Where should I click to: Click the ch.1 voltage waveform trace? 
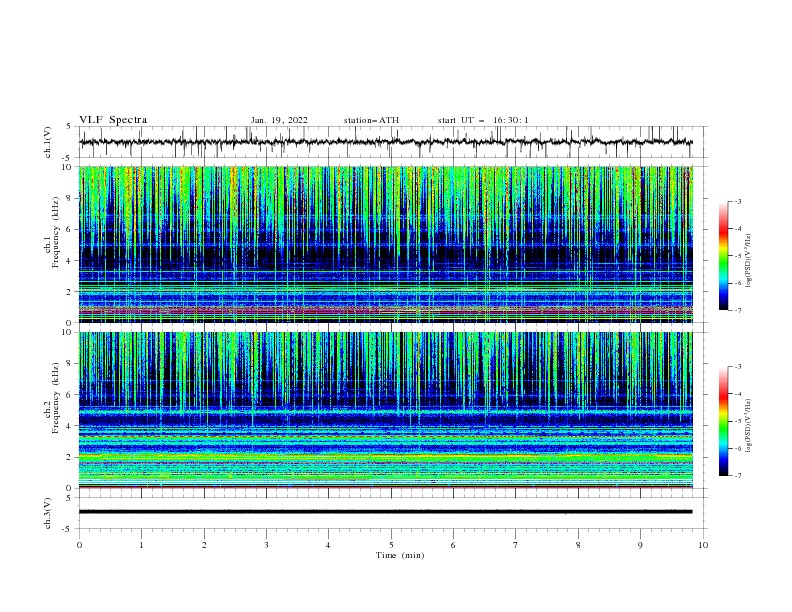[x=386, y=142]
